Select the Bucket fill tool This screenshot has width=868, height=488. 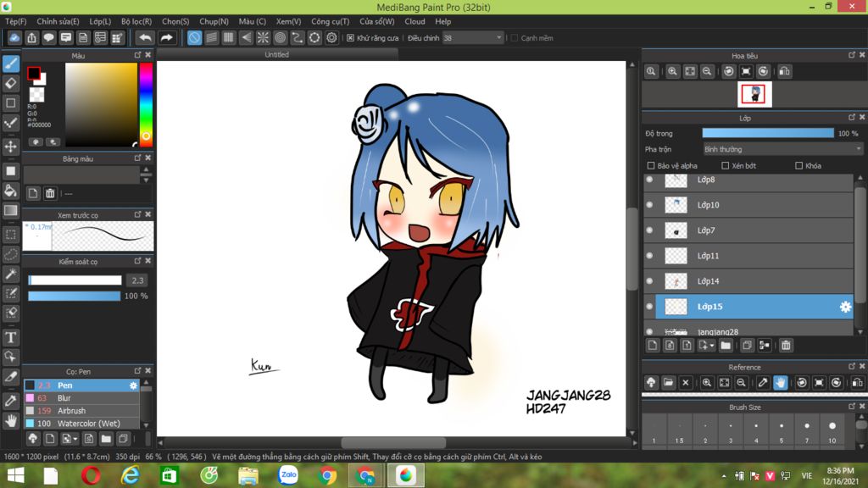pyautogui.click(x=10, y=191)
